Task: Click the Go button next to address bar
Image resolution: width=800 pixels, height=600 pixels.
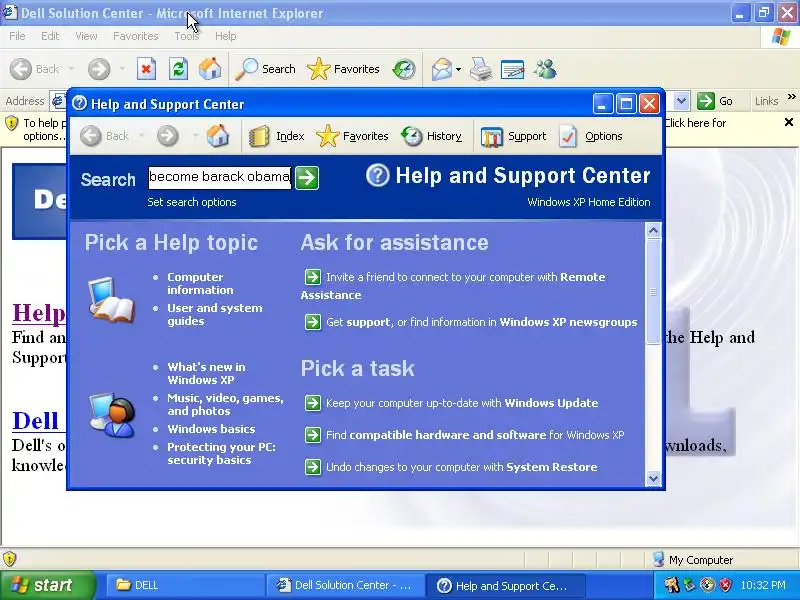Action: point(715,101)
